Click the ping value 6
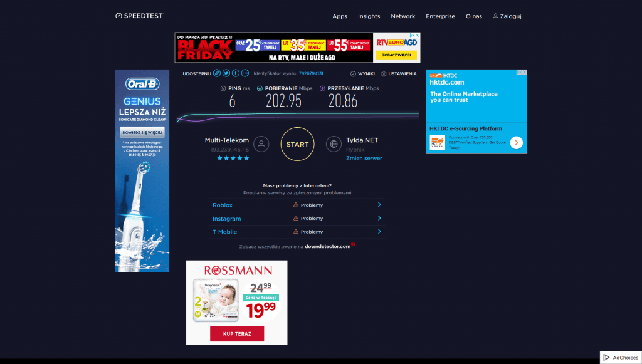The width and height of the screenshot is (642, 364). point(233,101)
